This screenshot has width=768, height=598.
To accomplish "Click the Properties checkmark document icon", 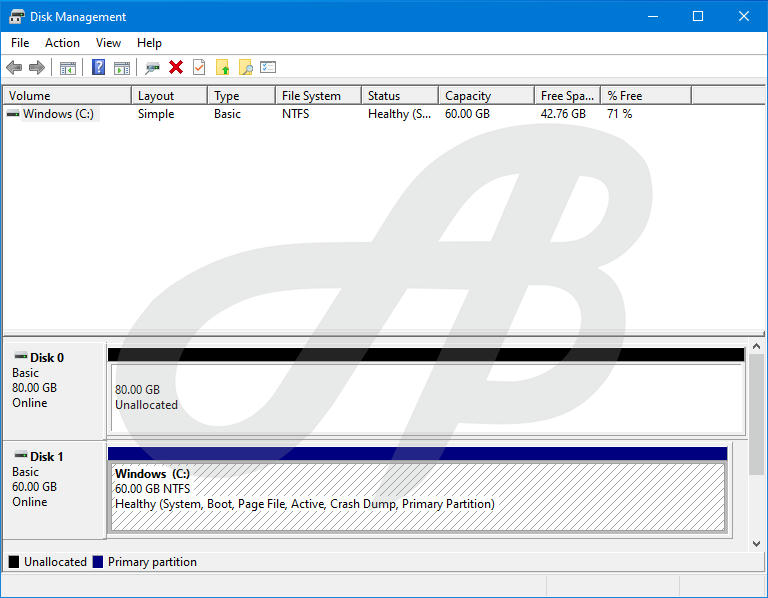I will click(x=199, y=67).
